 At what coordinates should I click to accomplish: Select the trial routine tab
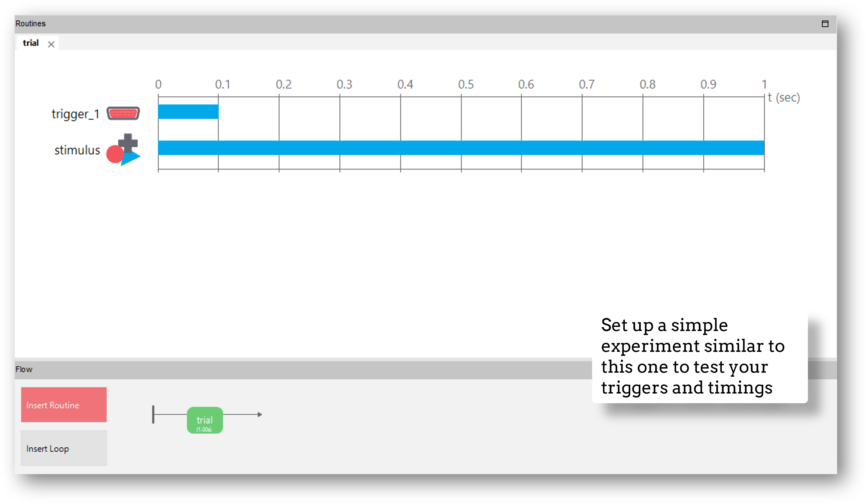tap(31, 43)
